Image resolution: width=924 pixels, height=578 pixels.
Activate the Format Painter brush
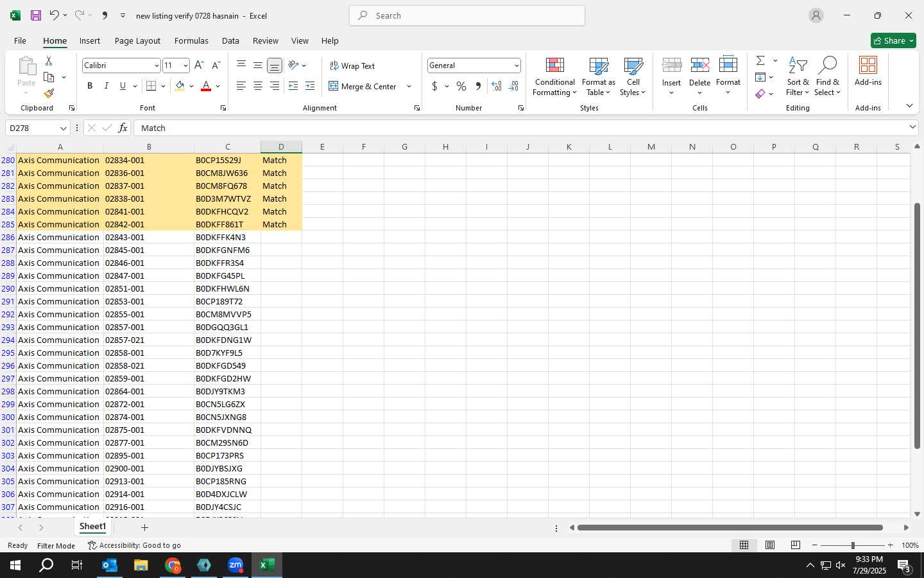tap(49, 93)
